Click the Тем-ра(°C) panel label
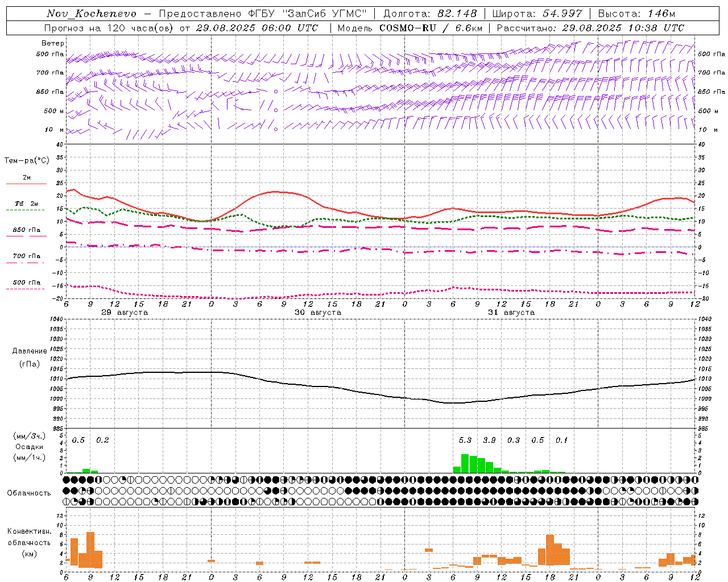 (27, 161)
